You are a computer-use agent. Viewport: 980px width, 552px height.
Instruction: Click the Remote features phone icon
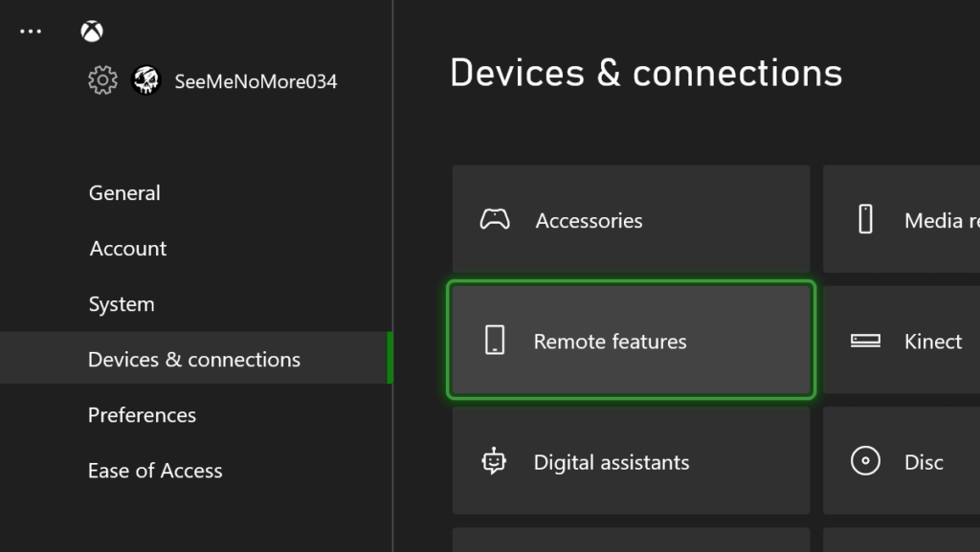coord(493,341)
